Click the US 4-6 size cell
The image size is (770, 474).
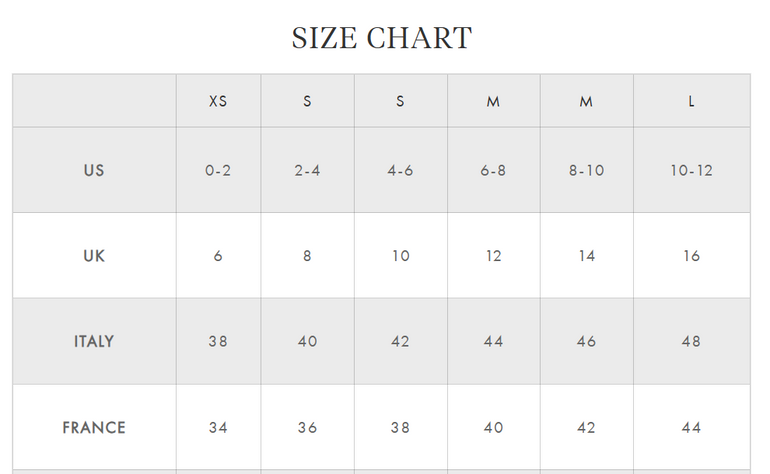[400, 170]
